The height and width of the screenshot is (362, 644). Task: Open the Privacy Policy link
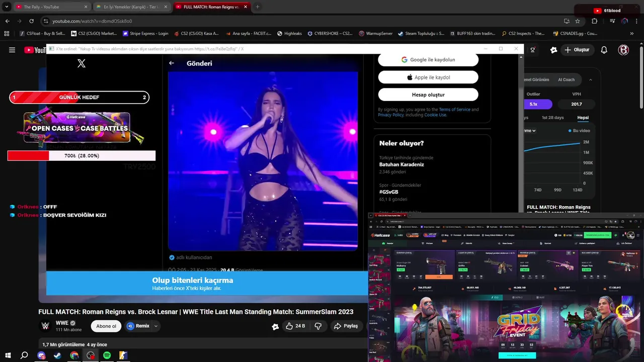point(391,115)
